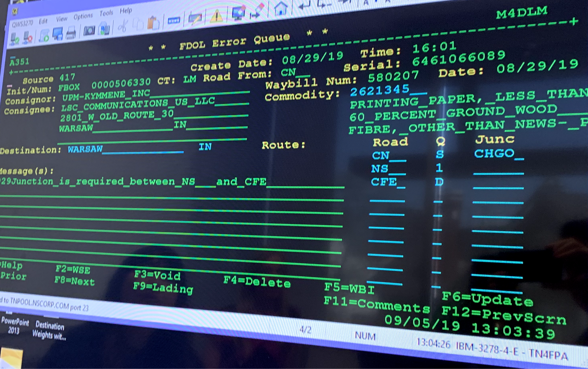Click the Copy pages icon

[x=138, y=24]
